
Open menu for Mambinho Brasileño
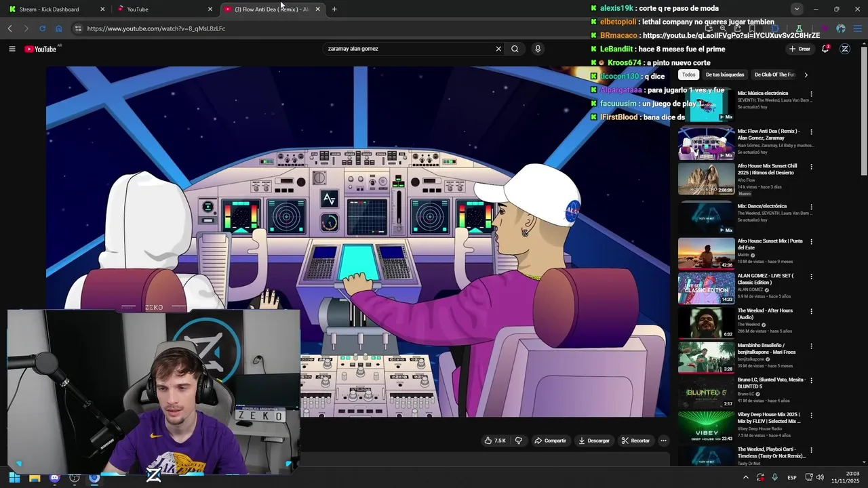pyautogui.click(x=811, y=346)
